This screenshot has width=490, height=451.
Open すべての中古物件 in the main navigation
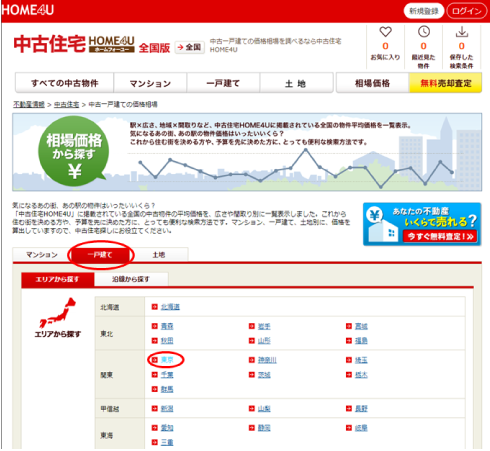point(65,83)
